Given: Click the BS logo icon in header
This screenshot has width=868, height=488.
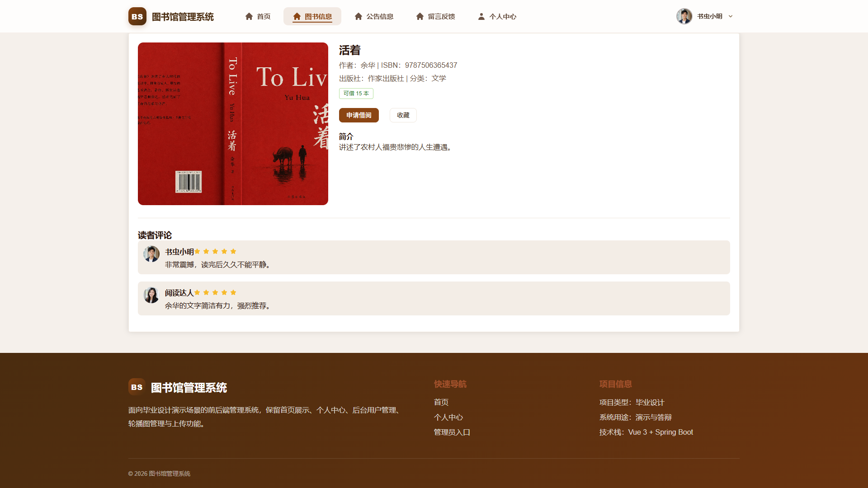Looking at the screenshot, I should [137, 16].
